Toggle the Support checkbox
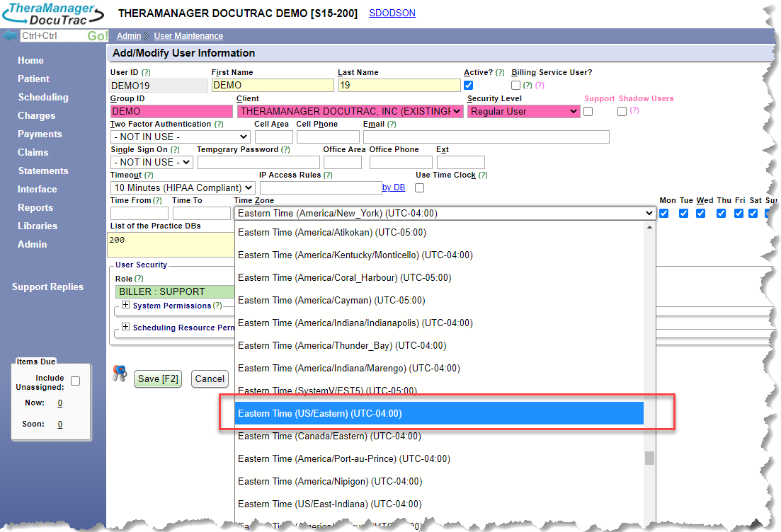This screenshot has width=781, height=532. pos(588,111)
